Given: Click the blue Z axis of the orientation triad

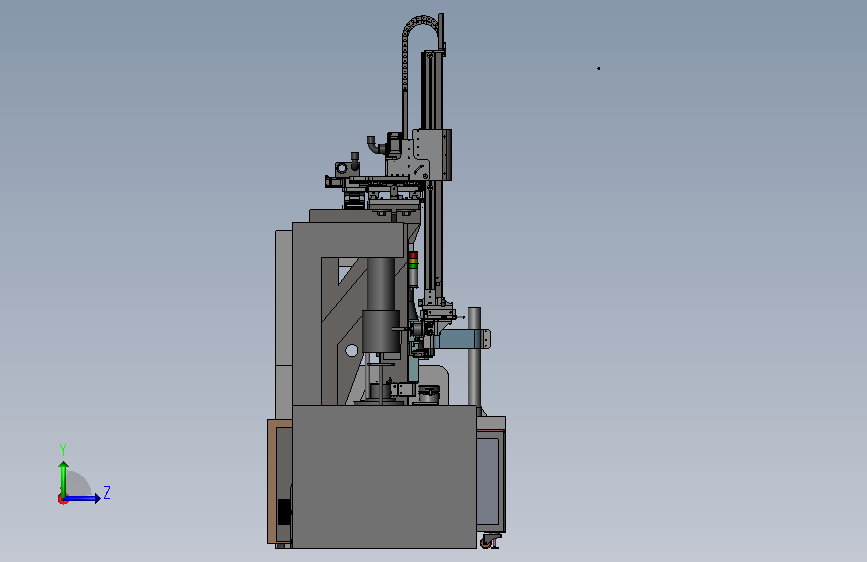Looking at the screenshot, I should 83,498.
